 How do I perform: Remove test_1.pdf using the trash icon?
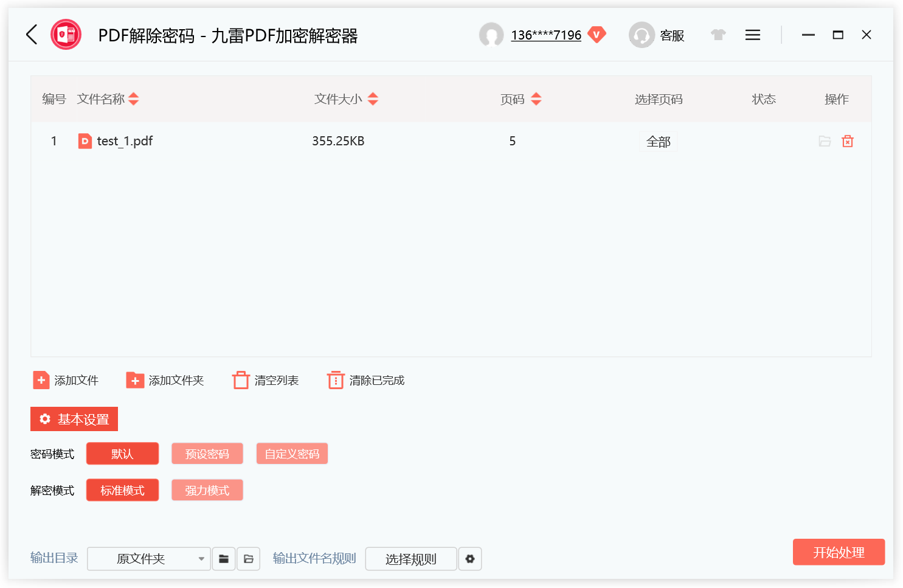848,140
